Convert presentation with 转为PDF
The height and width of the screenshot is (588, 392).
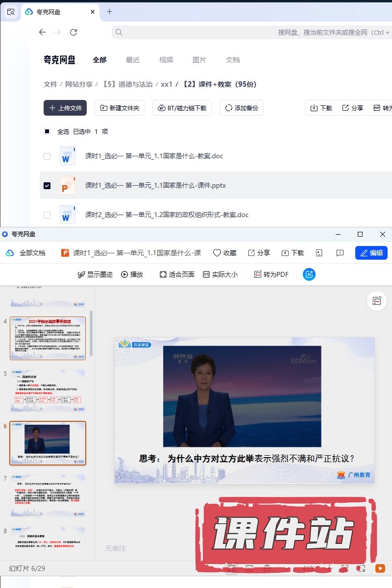[x=271, y=274]
